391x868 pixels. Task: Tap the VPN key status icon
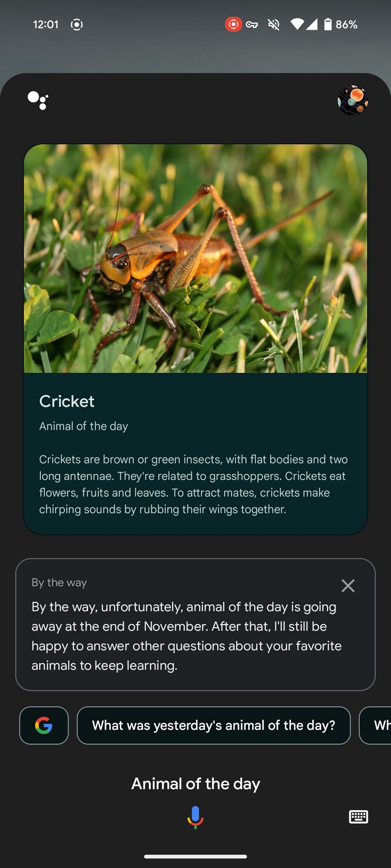(252, 24)
